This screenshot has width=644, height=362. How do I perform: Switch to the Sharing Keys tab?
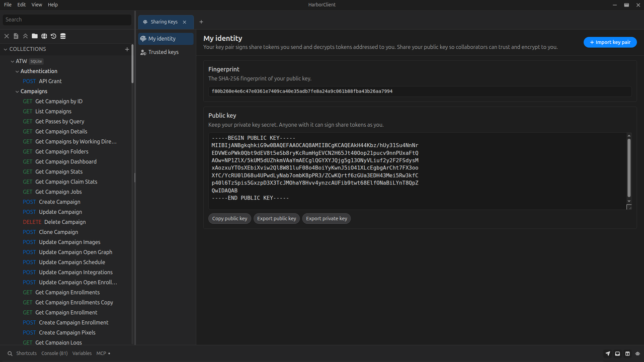point(165,22)
